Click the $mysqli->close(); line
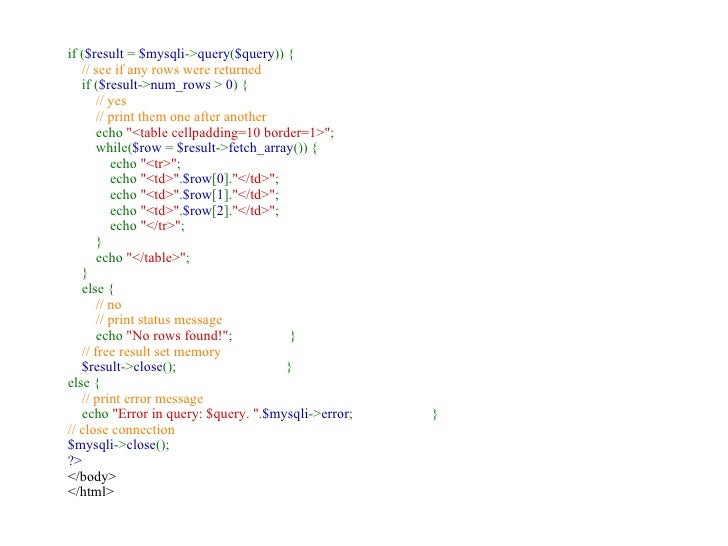The width and height of the screenshot is (728, 546). 118,445
